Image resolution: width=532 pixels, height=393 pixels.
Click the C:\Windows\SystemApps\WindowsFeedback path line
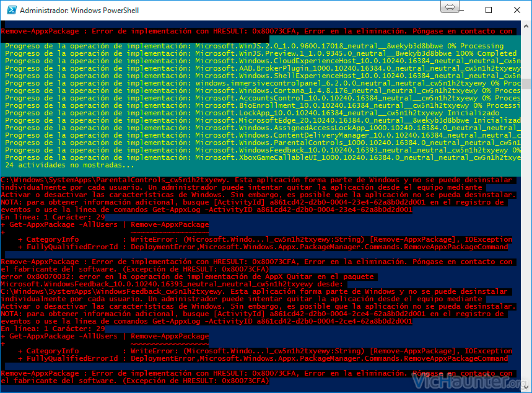click(x=254, y=291)
